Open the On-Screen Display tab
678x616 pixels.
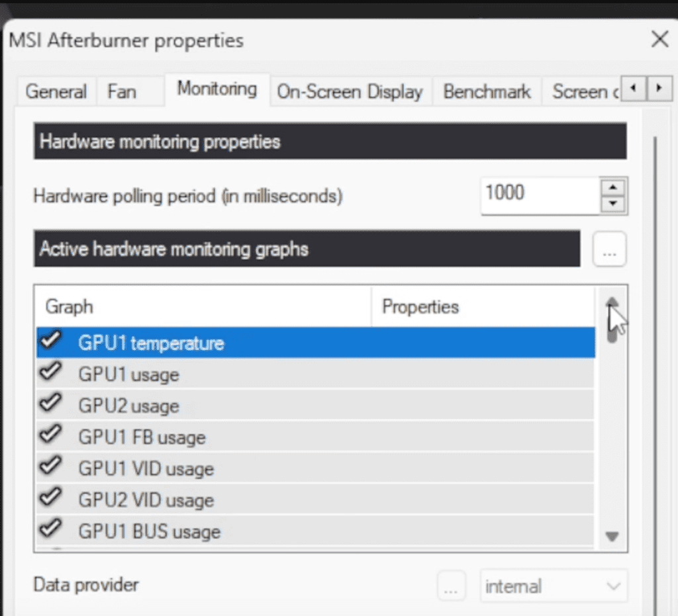[351, 91]
